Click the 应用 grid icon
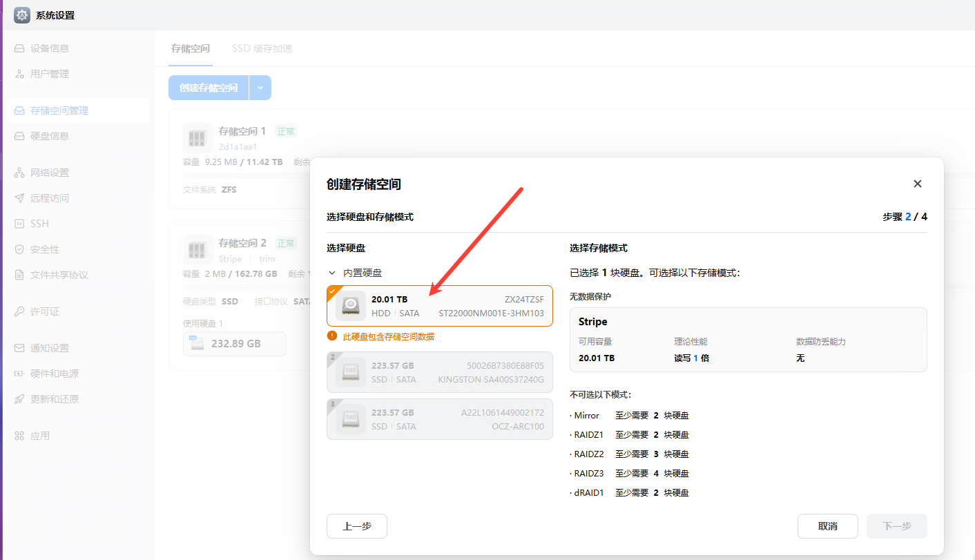 point(19,436)
